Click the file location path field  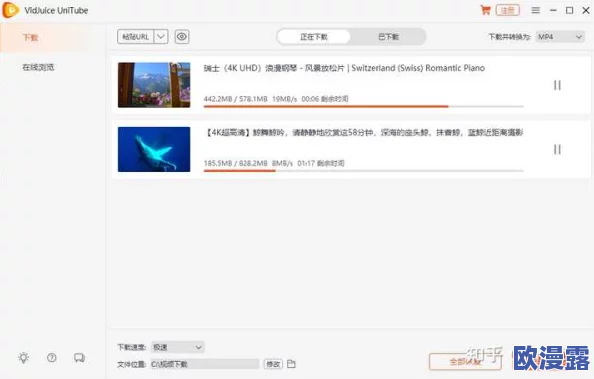point(205,364)
